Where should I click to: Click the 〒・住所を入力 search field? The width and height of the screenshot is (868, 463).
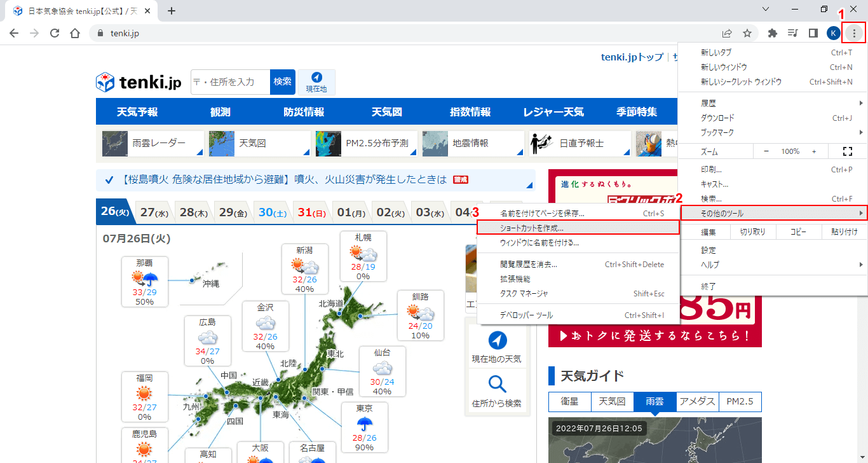click(x=231, y=82)
